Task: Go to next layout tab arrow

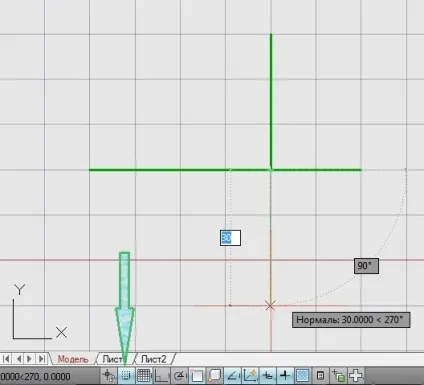Action: coord(30,359)
